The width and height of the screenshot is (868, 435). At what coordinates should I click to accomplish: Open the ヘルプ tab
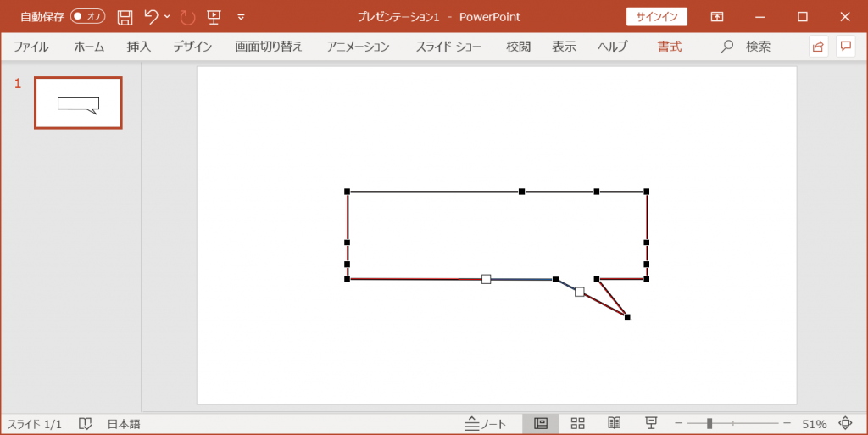612,47
